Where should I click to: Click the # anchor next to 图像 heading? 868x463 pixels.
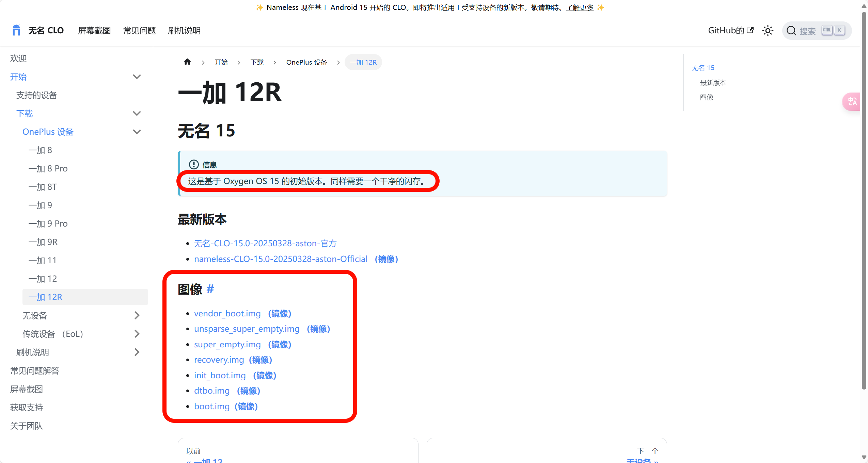[210, 289]
